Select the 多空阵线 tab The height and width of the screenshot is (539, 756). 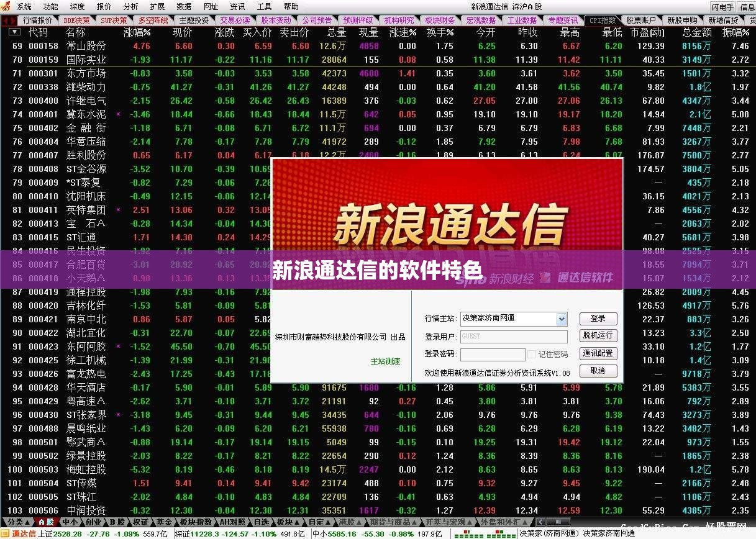pyautogui.click(x=153, y=20)
